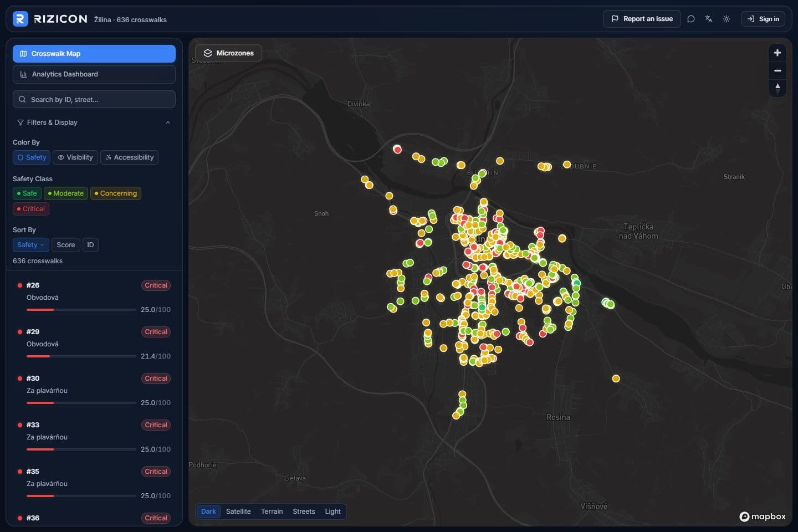Viewport: 798px width, 532px height.
Task: Click the red map marker near Divinka
Action: click(x=397, y=149)
